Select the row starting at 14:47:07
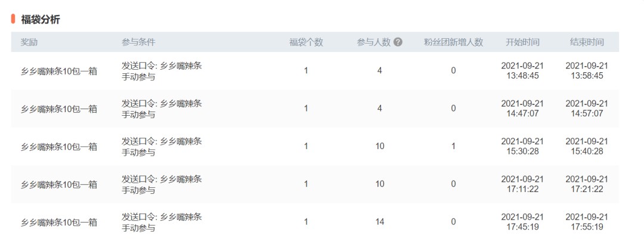The width and height of the screenshot is (644, 244). click(315, 109)
